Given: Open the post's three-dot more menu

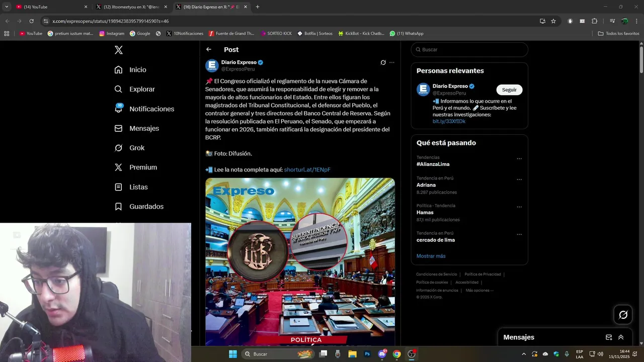Looking at the screenshot, I should pyautogui.click(x=392, y=63).
